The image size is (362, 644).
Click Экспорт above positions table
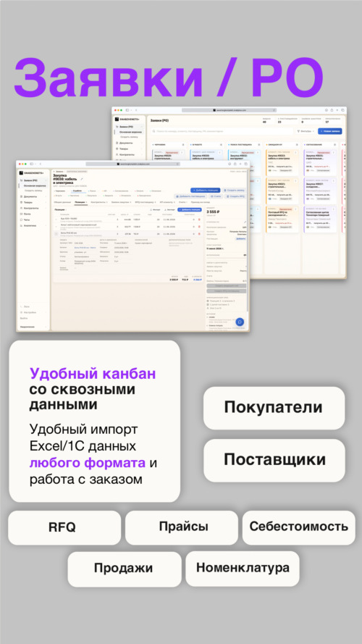click(x=170, y=210)
